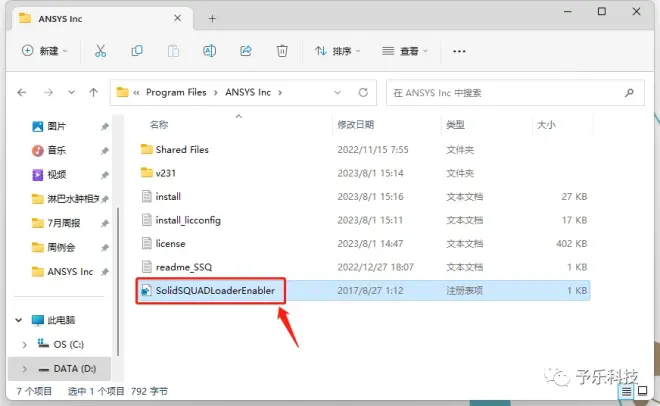The image size is (660, 406).
Task: Expand the address bar history dropdown
Action: (x=338, y=92)
